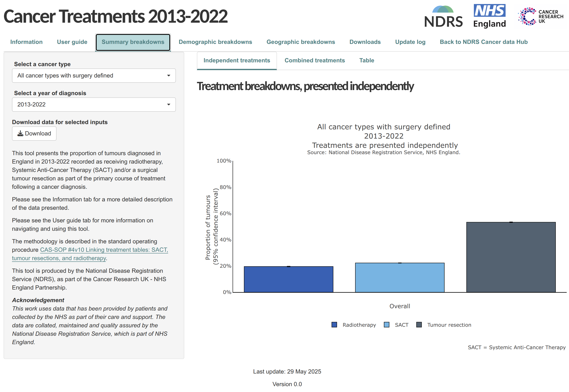The image size is (569, 392).
Task: Expand the cancer type selector chevron
Action: [169, 76]
